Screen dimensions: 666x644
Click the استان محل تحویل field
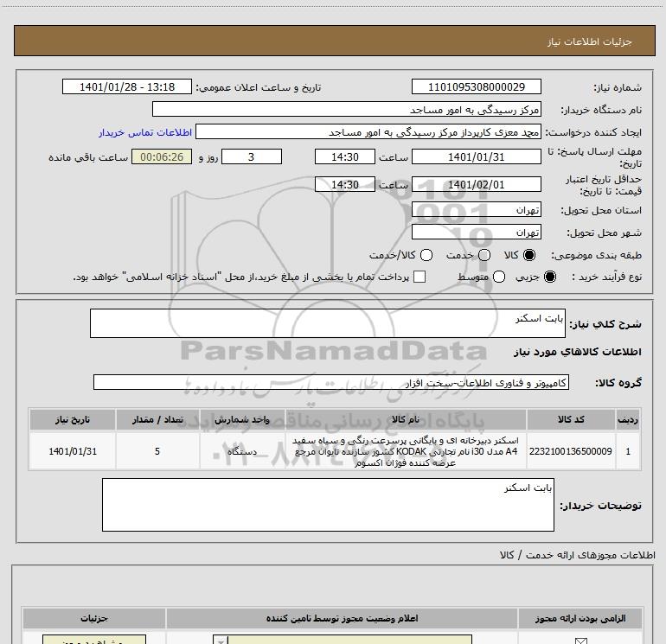coord(476,210)
